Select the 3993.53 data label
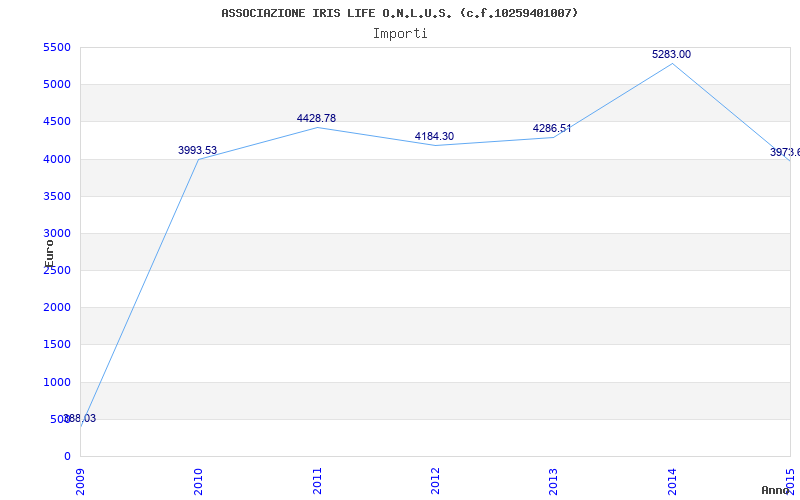The width and height of the screenshot is (800, 500). [x=197, y=151]
